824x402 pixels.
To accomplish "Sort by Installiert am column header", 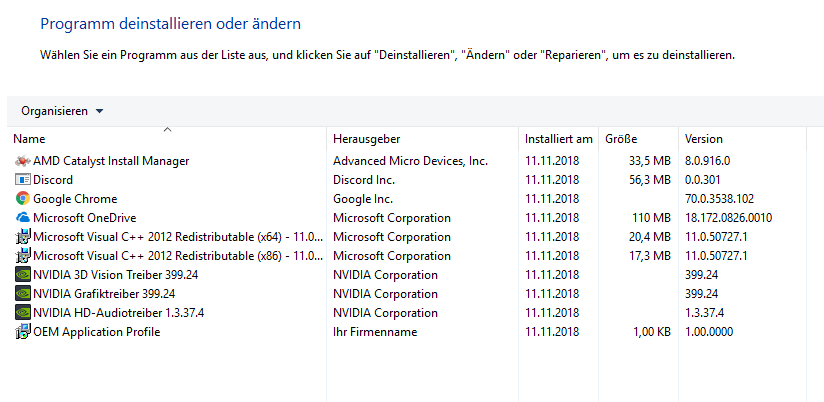I will [x=558, y=139].
